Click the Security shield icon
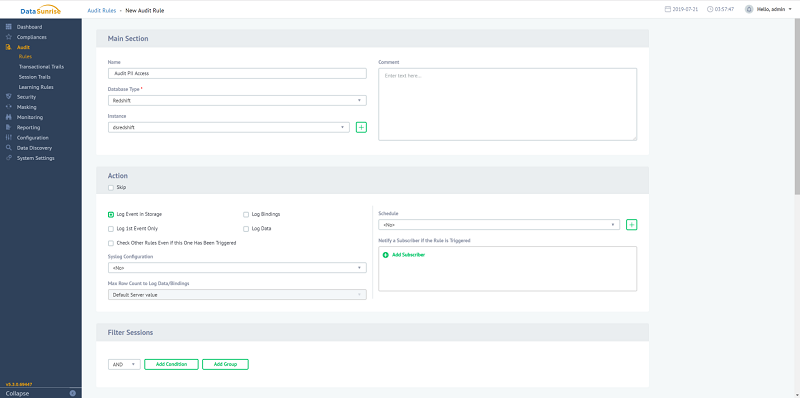Image resolution: width=800 pixels, height=398 pixels. coord(8,96)
